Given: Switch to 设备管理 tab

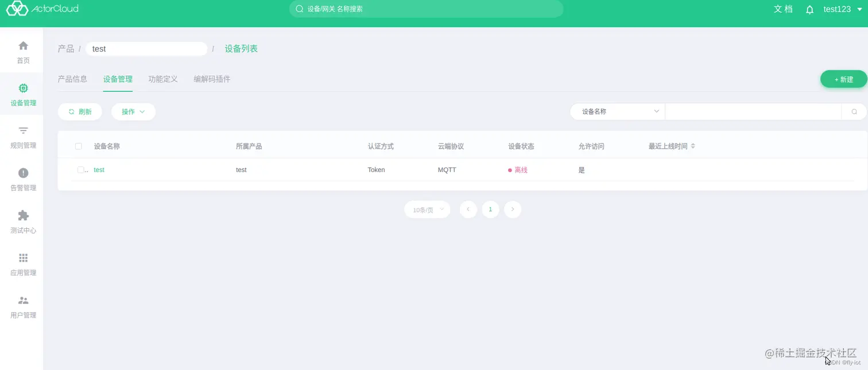Looking at the screenshot, I should click(118, 79).
